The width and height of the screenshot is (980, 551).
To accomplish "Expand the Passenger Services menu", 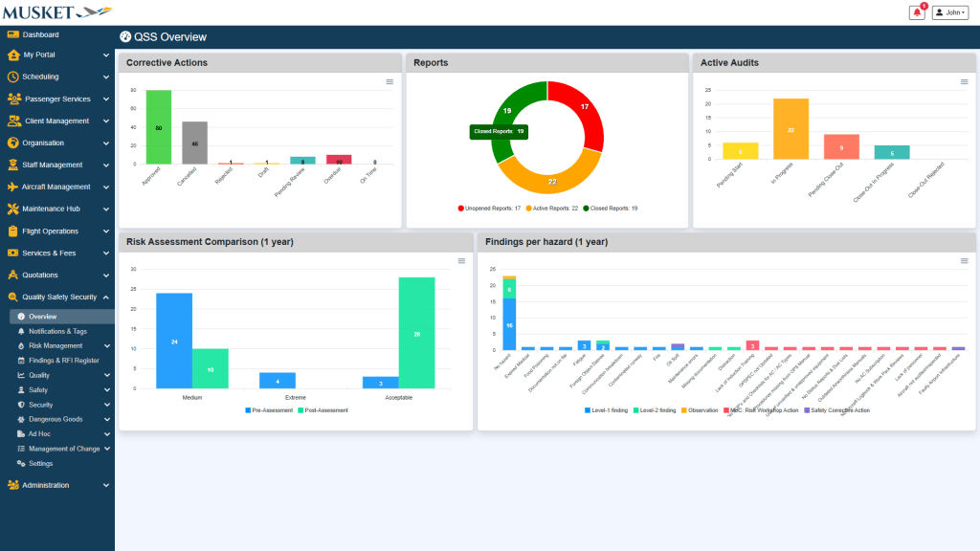I will [x=57, y=99].
